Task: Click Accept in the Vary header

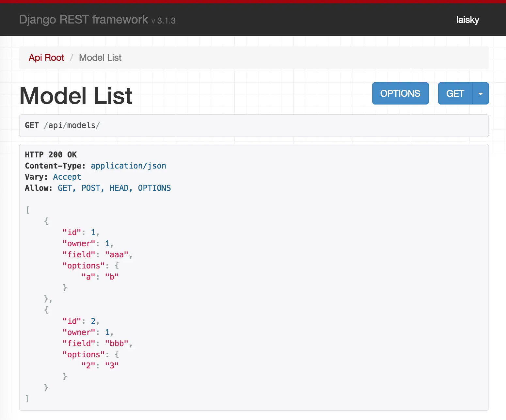Action: click(67, 177)
